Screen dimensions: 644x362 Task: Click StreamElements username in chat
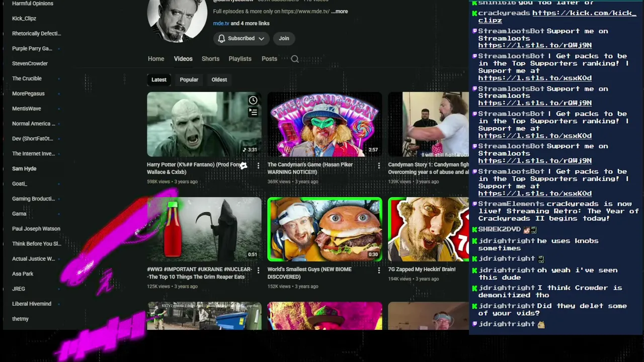pos(511,204)
